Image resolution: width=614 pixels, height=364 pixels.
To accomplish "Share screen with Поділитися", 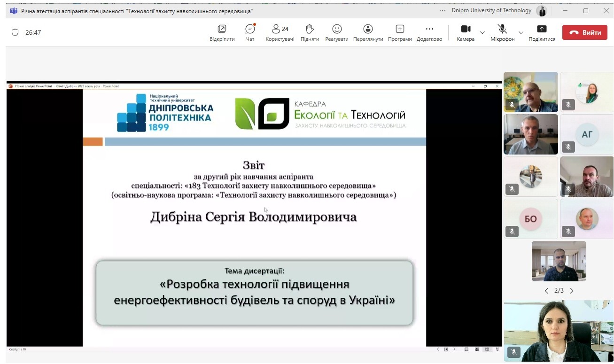I will (x=542, y=32).
